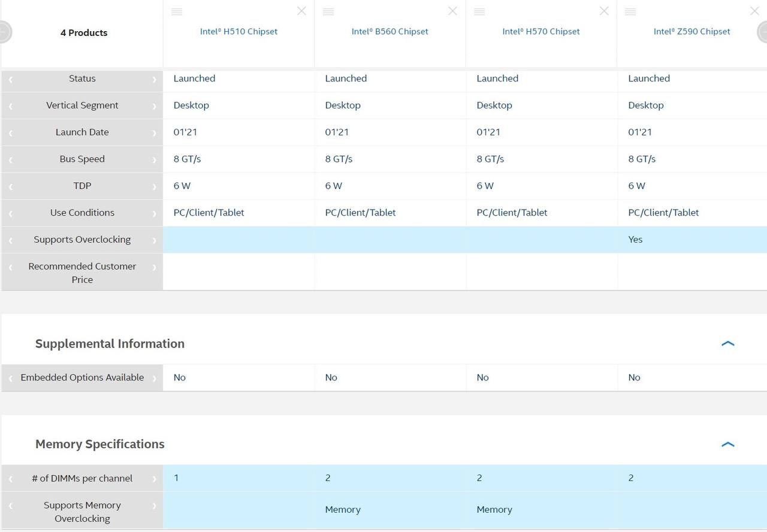Click 'Launched' status in the H510 column
Screen dimensions: 767x532
[194, 78]
